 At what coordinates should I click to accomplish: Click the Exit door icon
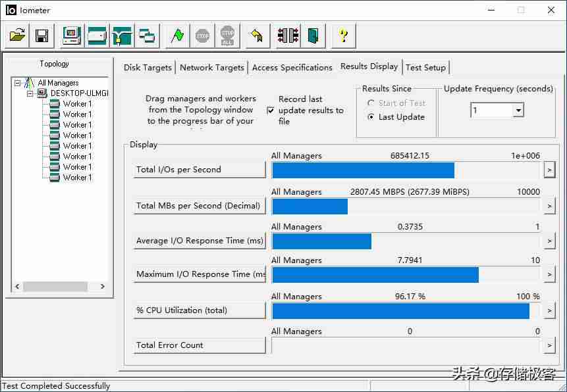point(313,36)
